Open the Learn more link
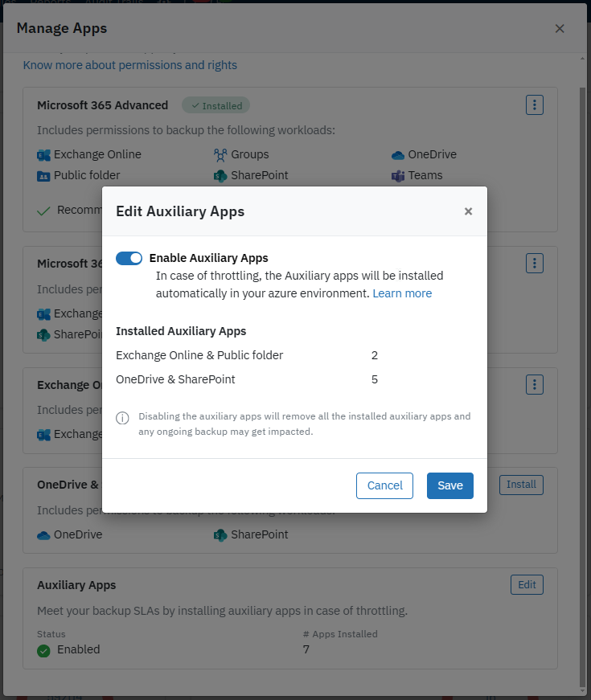Image resolution: width=591 pixels, height=700 pixels. coord(402,293)
